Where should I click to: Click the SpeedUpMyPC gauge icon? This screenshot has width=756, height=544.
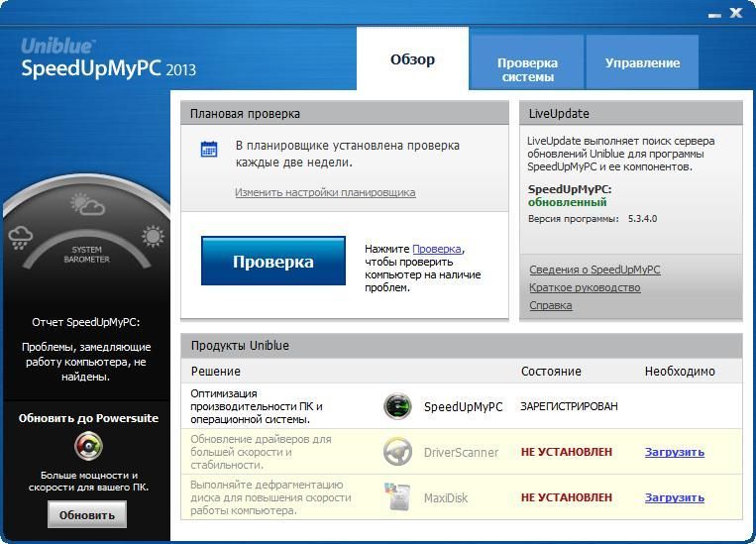pos(397,406)
